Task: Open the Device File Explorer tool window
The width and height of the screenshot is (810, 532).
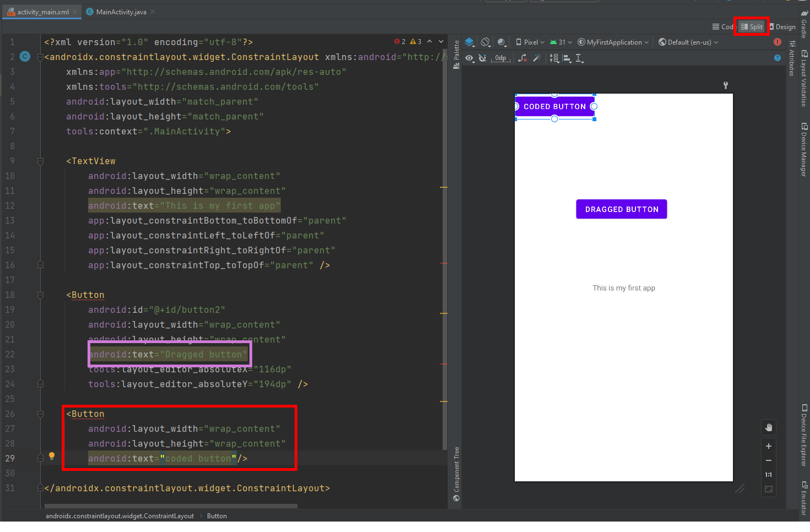Action: pos(804,435)
